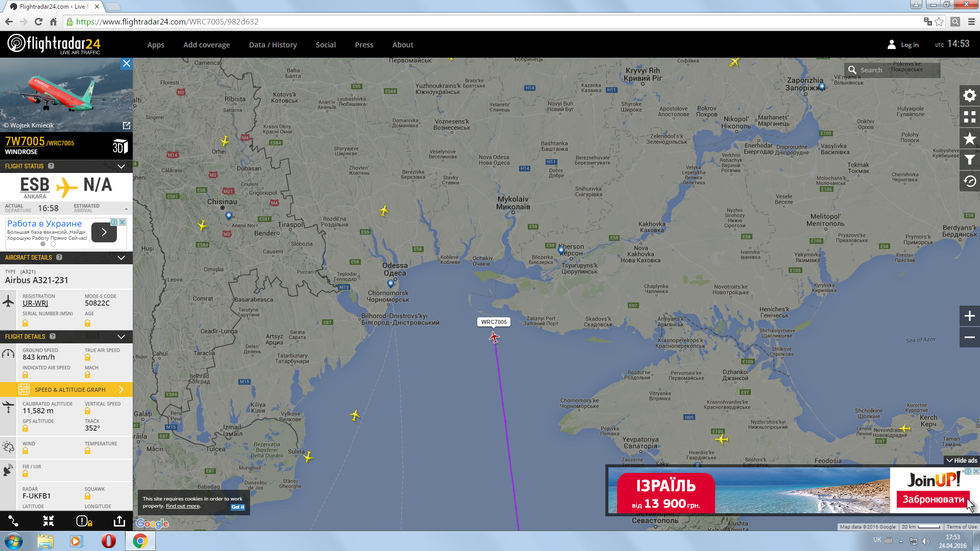
Task: Reload the page in Chrome
Action: point(38,21)
